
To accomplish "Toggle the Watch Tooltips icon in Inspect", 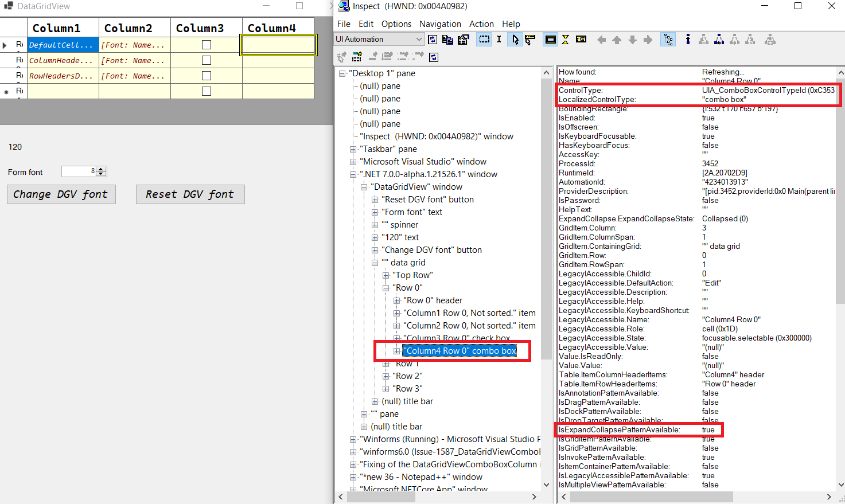I will pyautogui.click(x=529, y=40).
